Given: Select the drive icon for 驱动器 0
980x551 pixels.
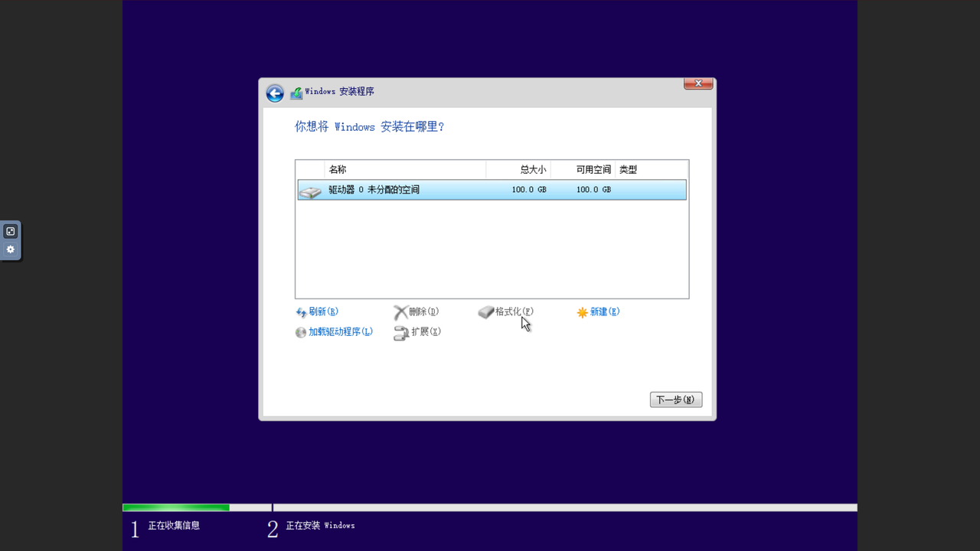Looking at the screenshot, I should [310, 191].
